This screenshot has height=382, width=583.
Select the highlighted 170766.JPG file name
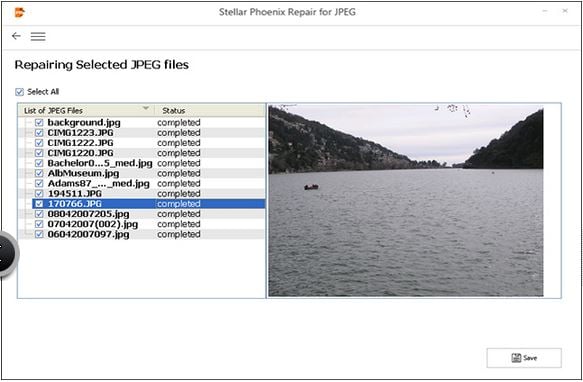pyautogui.click(x=75, y=203)
